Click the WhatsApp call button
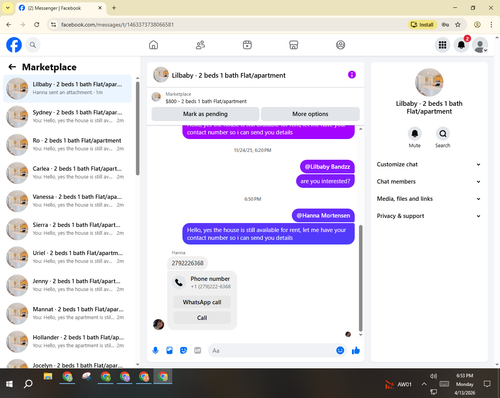Image resolution: width=500 pixels, height=398 pixels. 202,302
